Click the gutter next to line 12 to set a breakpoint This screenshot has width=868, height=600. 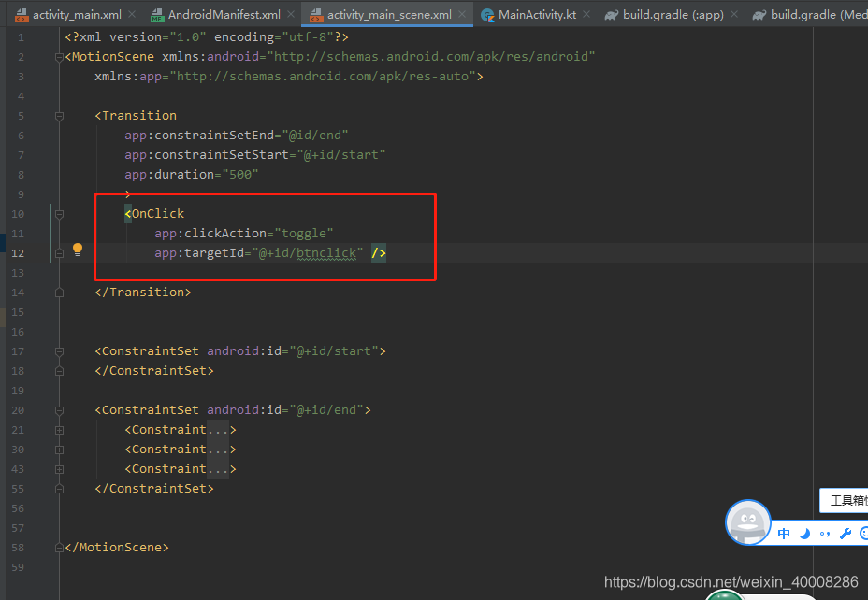[42, 252]
